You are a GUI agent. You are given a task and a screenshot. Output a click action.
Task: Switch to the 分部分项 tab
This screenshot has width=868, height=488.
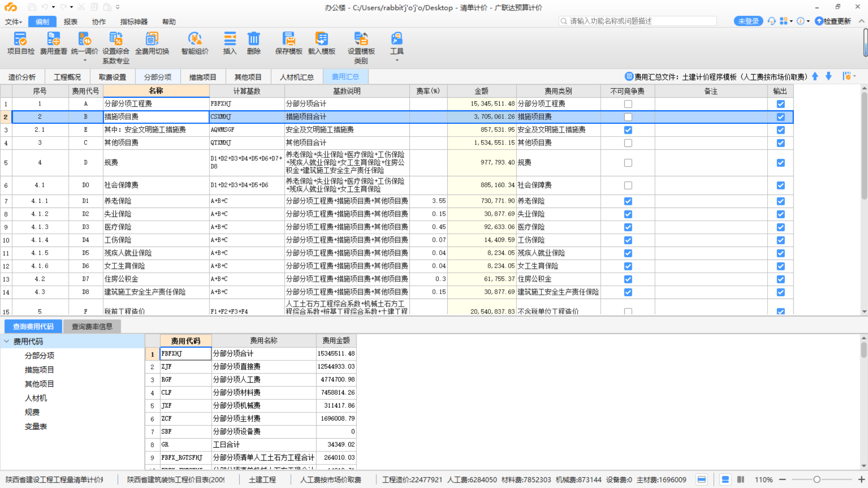click(x=158, y=77)
